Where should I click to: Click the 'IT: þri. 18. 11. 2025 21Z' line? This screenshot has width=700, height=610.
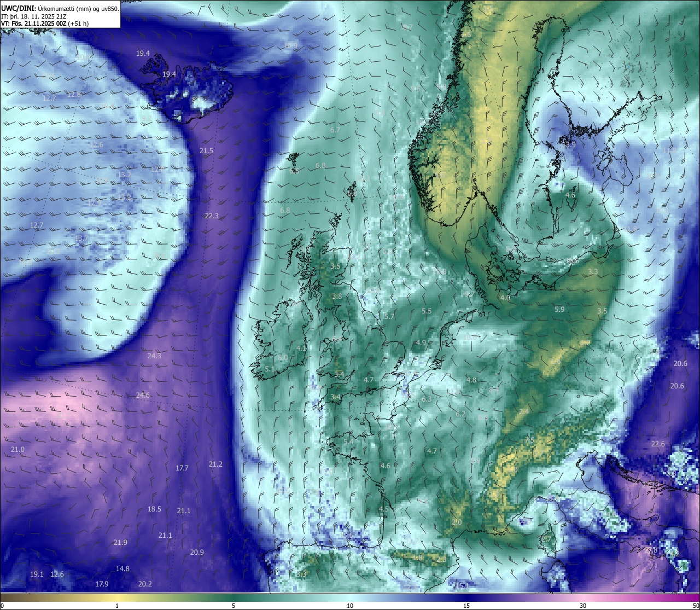[34, 16]
